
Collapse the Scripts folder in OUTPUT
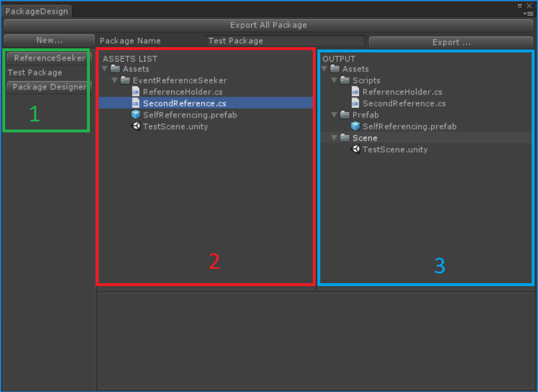(334, 80)
